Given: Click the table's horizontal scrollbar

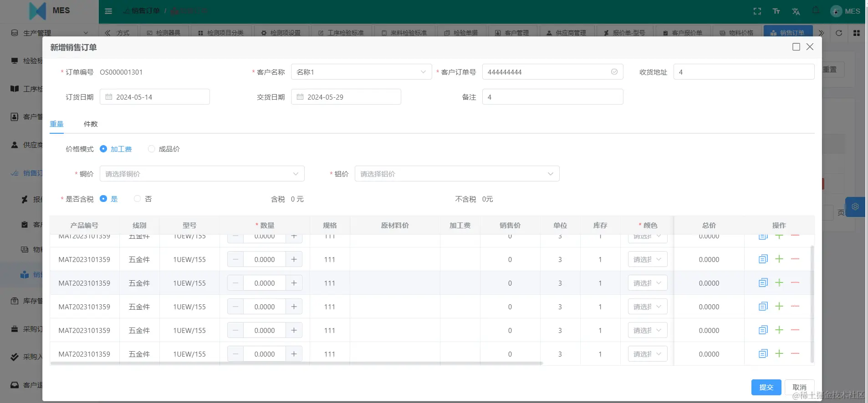Looking at the screenshot, I should coord(296,363).
